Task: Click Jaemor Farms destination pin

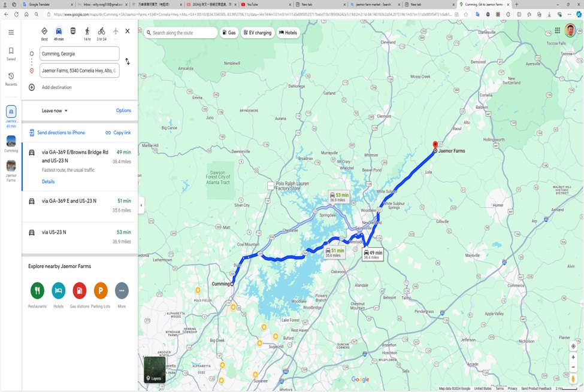Action: (x=435, y=145)
